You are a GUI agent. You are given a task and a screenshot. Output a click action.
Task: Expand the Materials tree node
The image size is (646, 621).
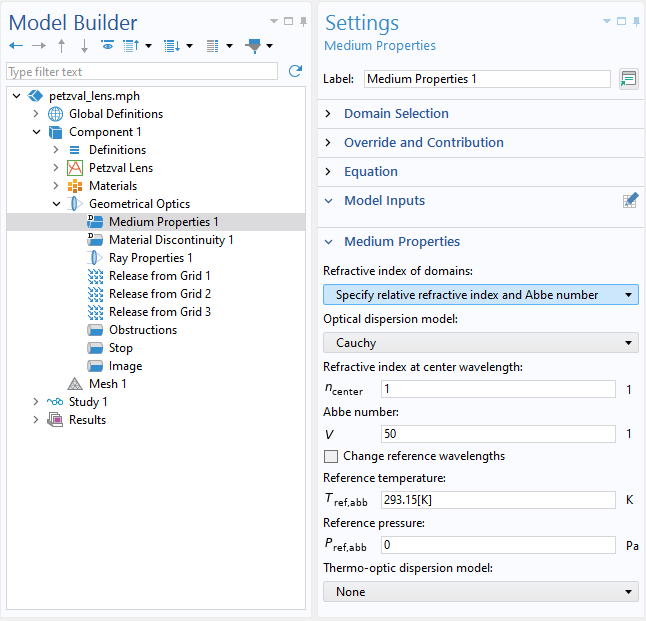[56, 186]
